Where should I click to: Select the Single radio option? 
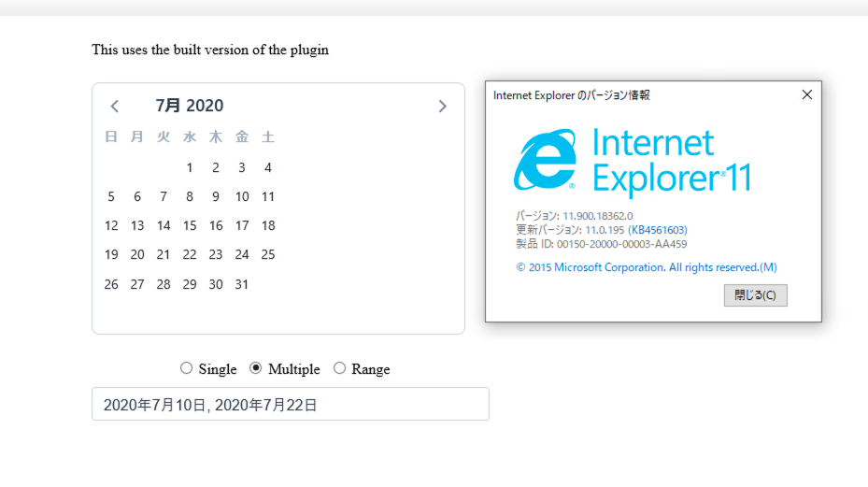(187, 368)
